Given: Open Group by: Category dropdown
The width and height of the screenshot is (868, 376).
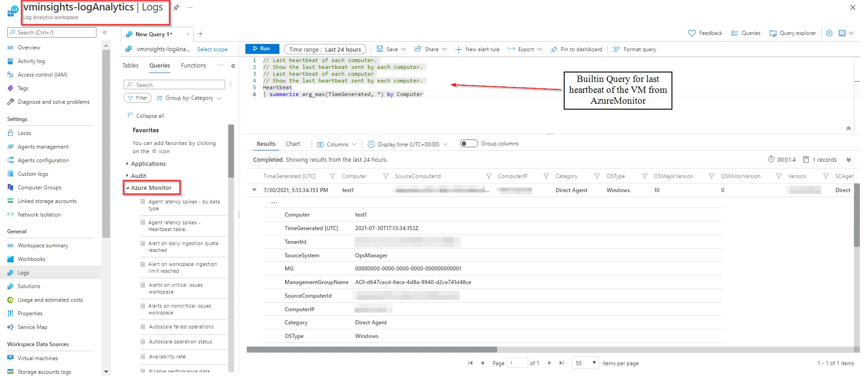Looking at the screenshot, I should [x=189, y=98].
